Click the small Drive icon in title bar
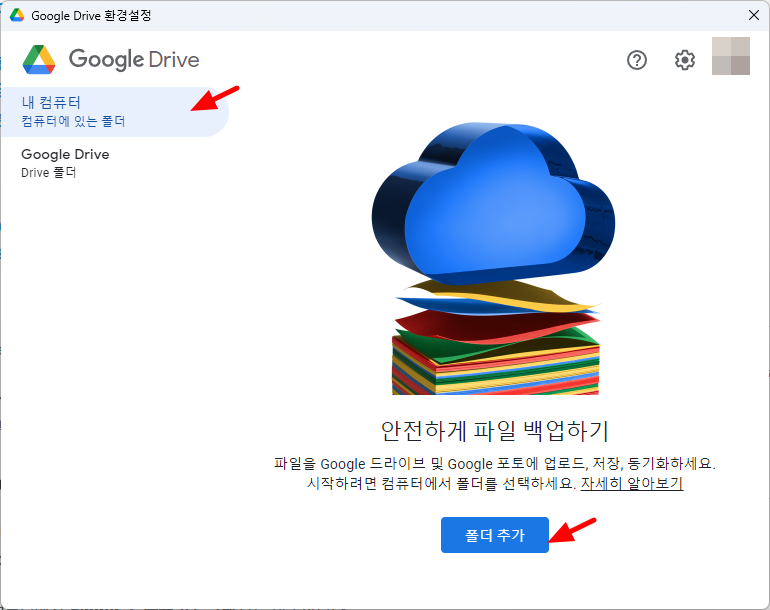Screen dimensions: 770x610 [17, 16]
